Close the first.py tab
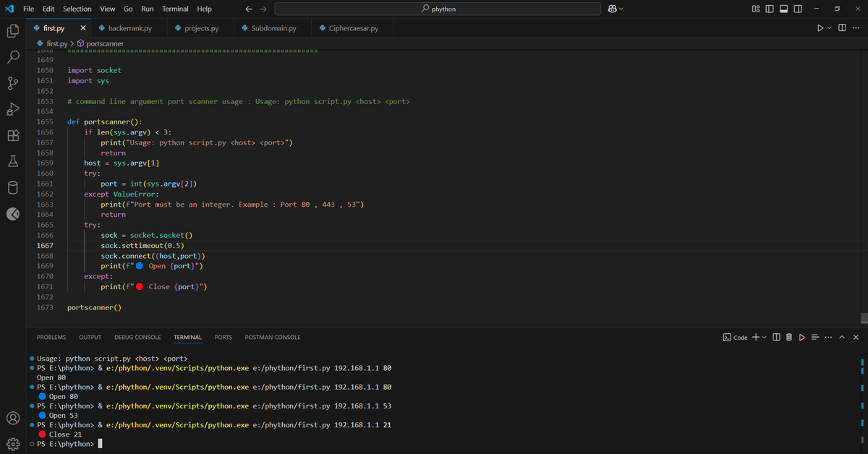 (x=82, y=28)
